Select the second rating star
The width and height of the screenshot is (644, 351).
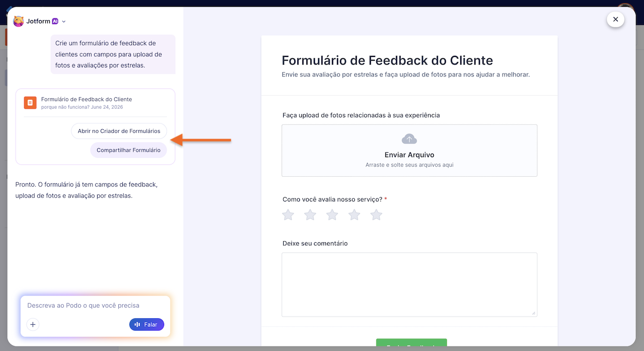click(x=310, y=215)
